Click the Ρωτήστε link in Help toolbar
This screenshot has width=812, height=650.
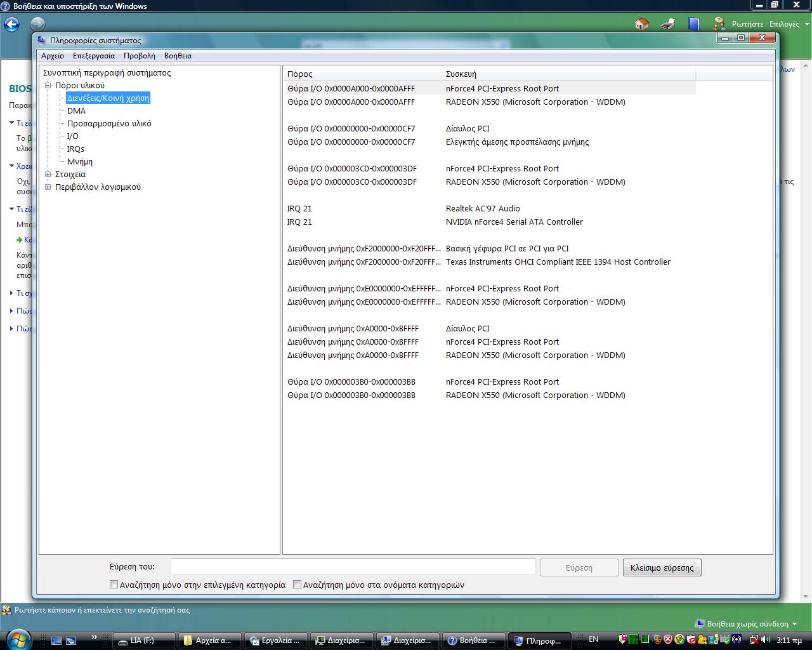tap(747, 24)
